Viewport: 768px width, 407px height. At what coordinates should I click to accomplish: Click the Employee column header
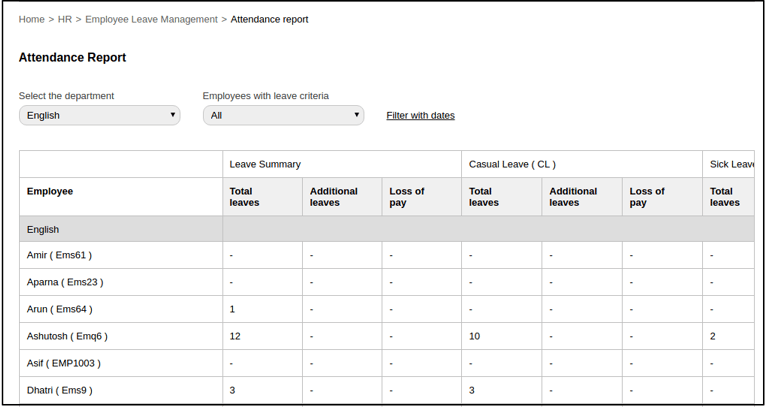click(50, 191)
